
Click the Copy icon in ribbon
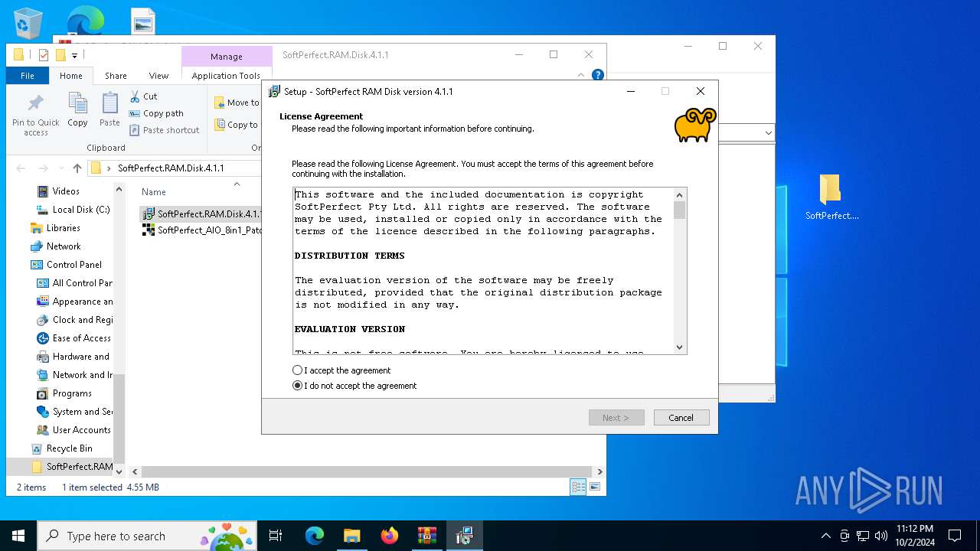(x=77, y=103)
